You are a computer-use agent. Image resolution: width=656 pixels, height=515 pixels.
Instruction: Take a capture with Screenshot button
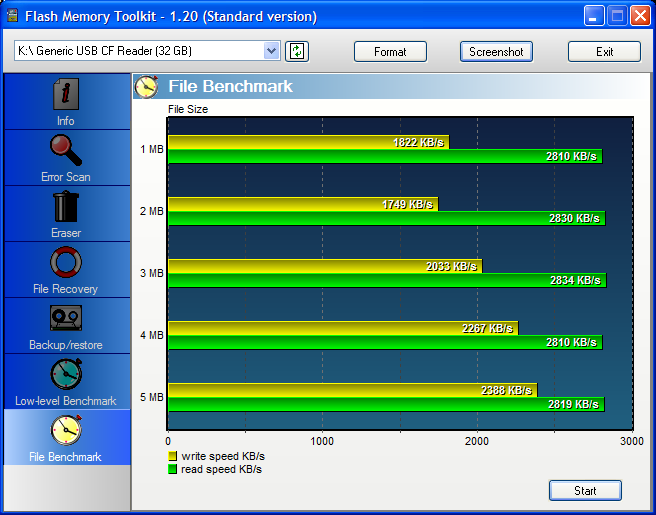(x=496, y=52)
